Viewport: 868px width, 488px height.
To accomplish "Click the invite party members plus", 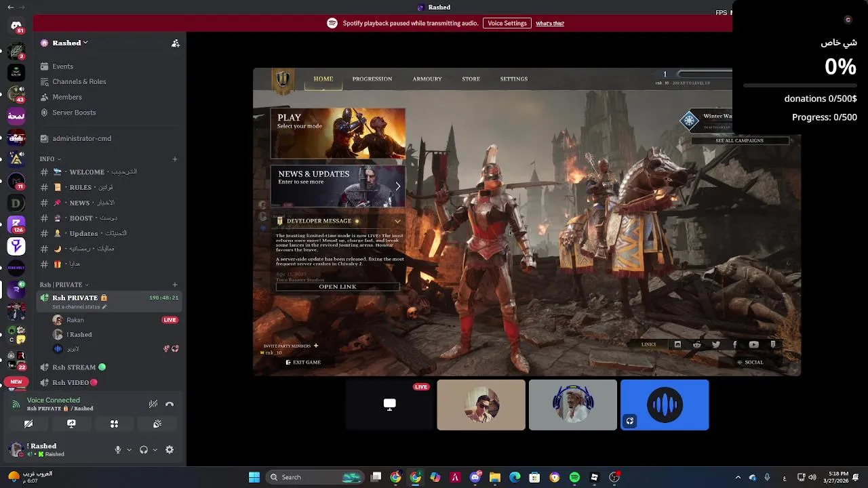I will (x=316, y=346).
